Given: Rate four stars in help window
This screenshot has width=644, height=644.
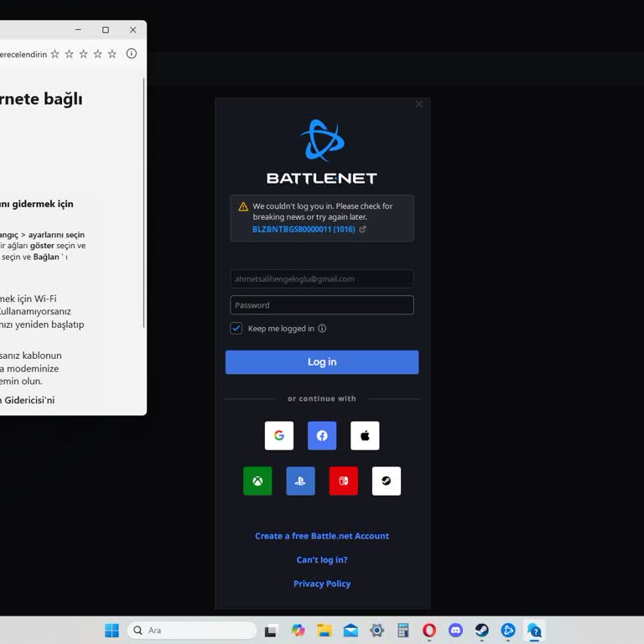Looking at the screenshot, I should pos(98,54).
